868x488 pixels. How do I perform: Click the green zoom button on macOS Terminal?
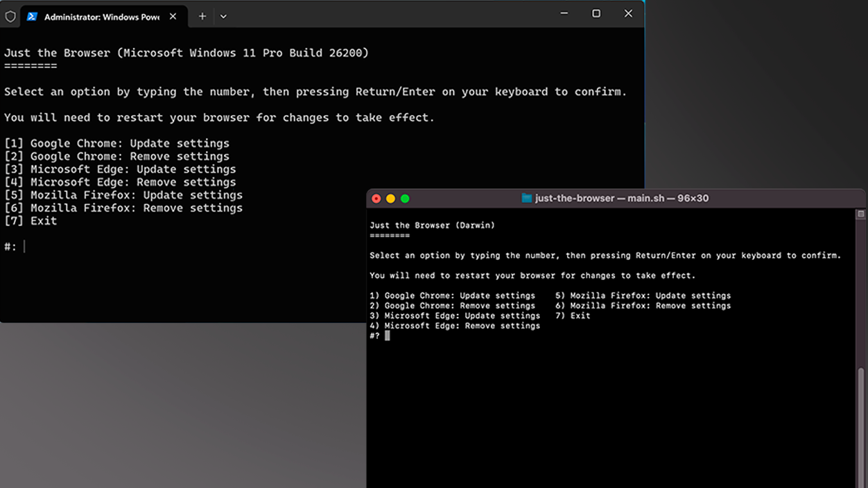click(405, 199)
